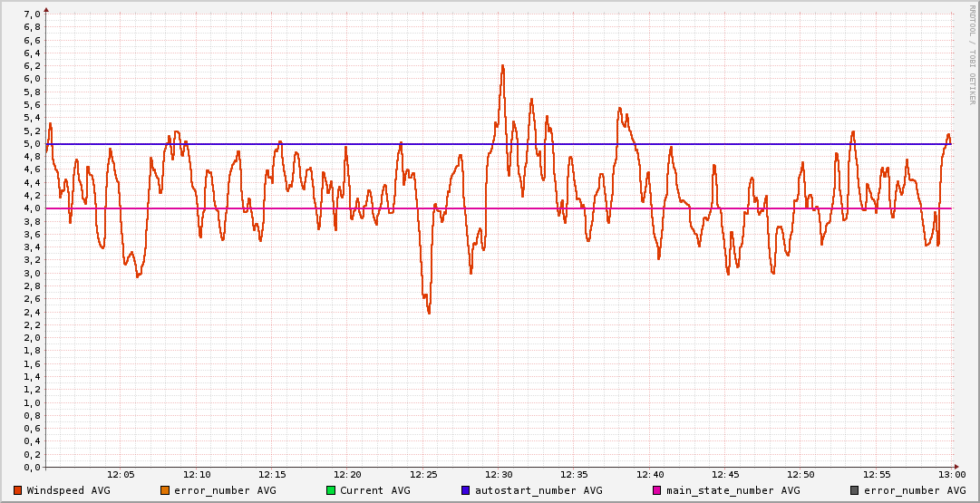Click the 2,0 value on the y-axis
Viewport: 980px width, 503px height.
[x=31, y=338]
